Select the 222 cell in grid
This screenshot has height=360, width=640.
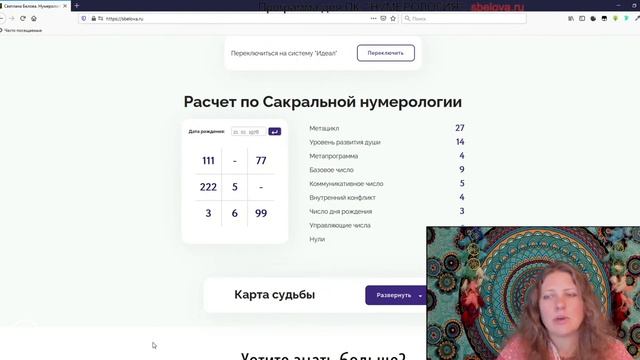[x=208, y=187]
